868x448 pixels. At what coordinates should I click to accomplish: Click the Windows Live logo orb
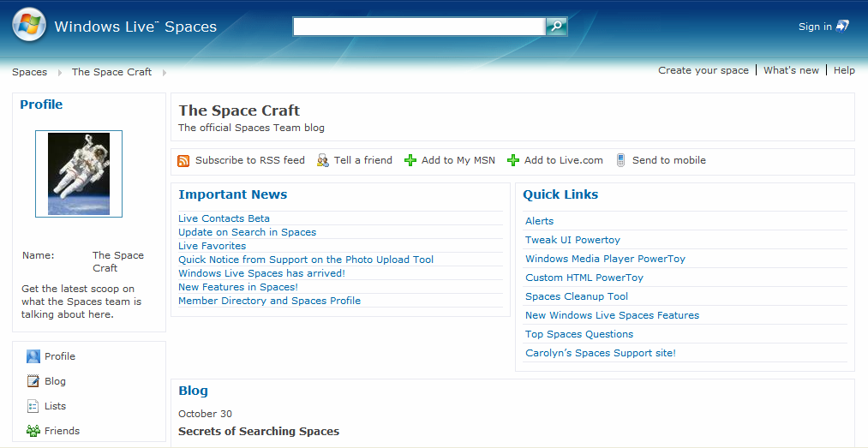point(29,25)
